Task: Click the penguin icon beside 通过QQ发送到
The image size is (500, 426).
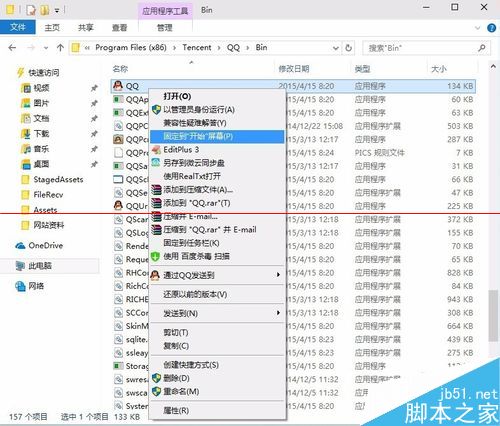Action: coord(155,275)
